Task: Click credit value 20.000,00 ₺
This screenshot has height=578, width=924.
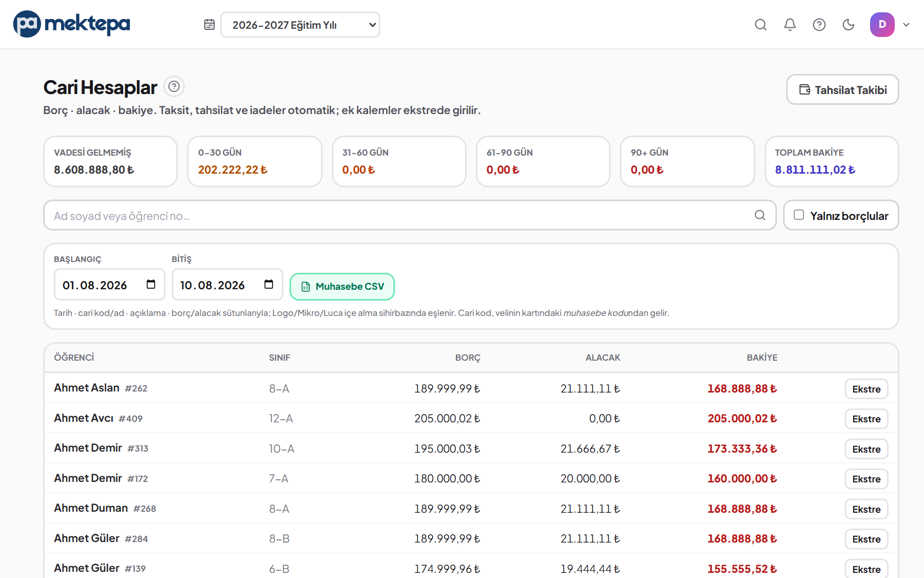Action: pos(590,479)
